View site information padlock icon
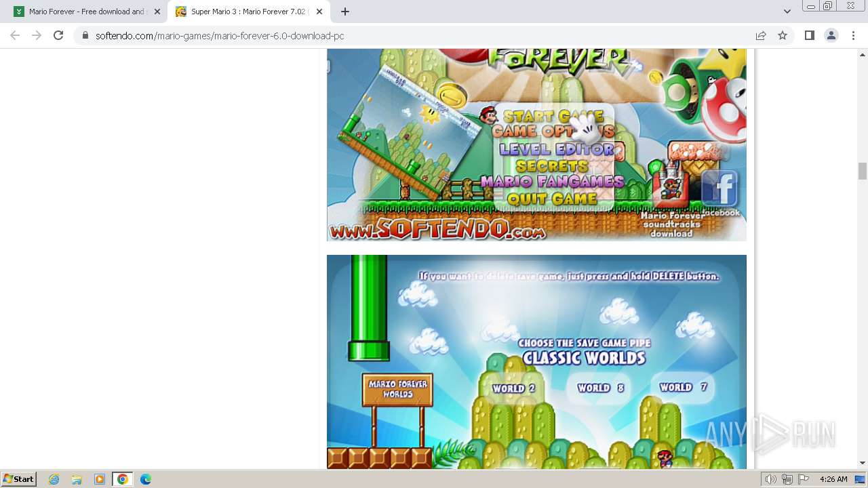 85,36
